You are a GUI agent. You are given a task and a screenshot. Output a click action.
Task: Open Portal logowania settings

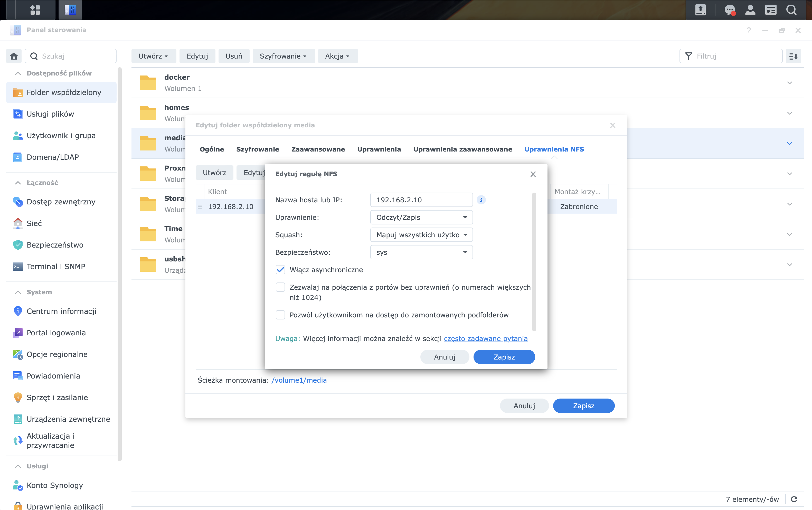coord(61,333)
